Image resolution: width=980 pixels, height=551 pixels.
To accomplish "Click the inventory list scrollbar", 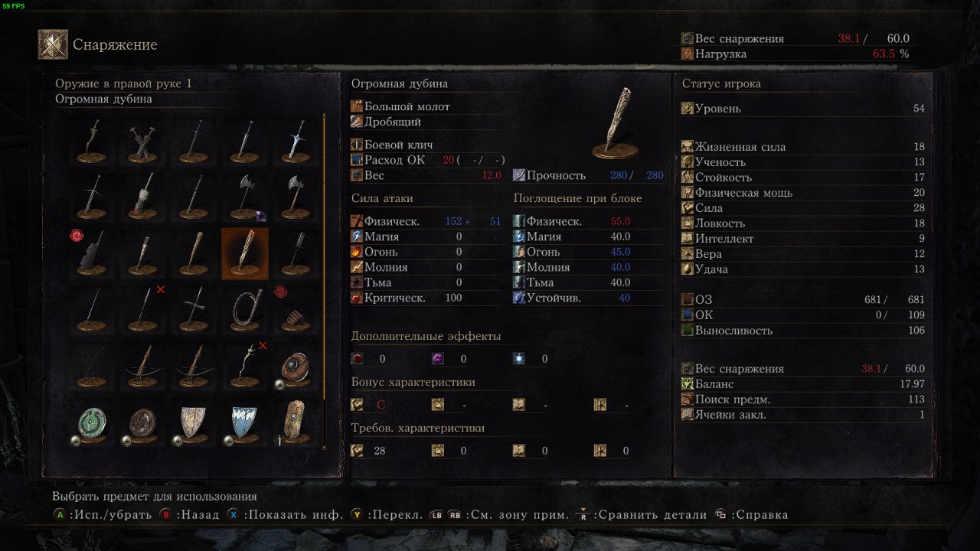I will (324, 282).
